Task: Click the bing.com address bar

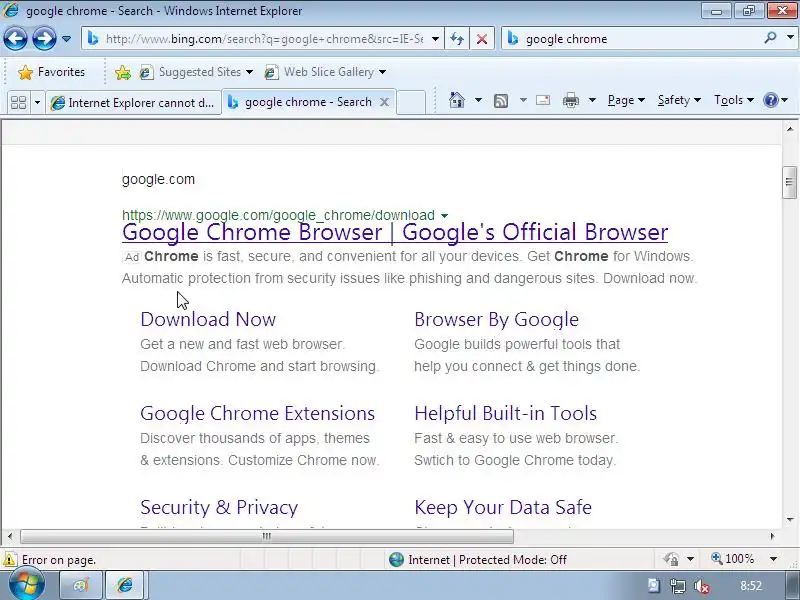Action: coord(264,39)
